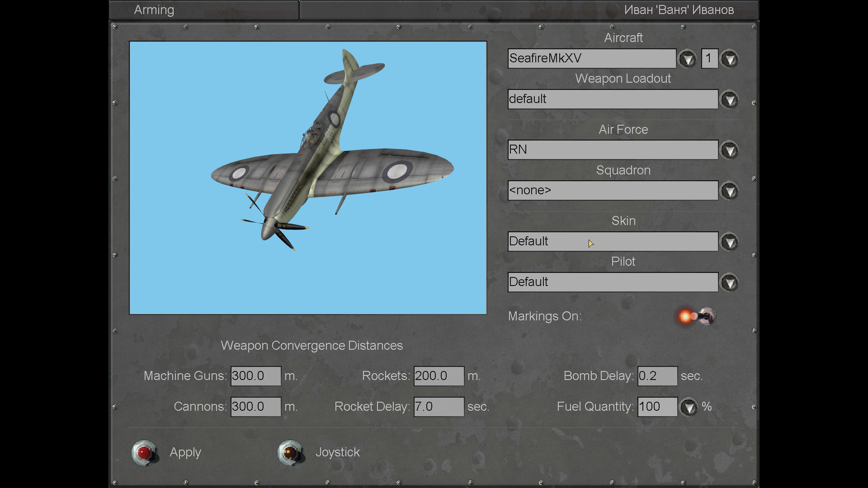This screenshot has height=488, width=868.
Task: Expand the Weapon Loadout dropdown arrow
Action: coord(729,100)
